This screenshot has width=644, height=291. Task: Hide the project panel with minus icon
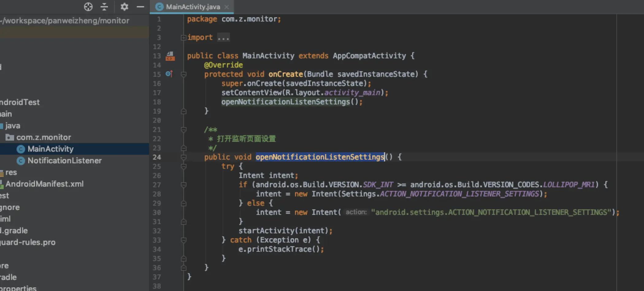point(140,7)
